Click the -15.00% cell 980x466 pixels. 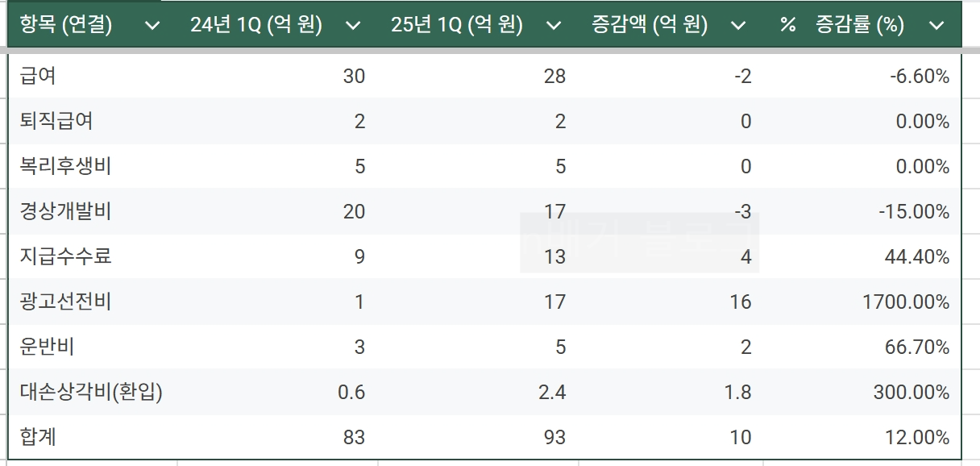[x=915, y=211]
